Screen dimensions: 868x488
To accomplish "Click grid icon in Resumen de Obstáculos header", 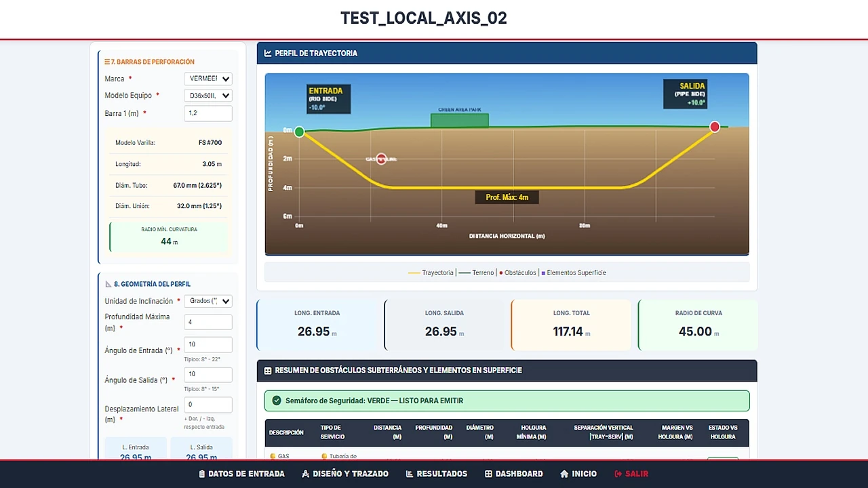I will [x=268, y=371].
